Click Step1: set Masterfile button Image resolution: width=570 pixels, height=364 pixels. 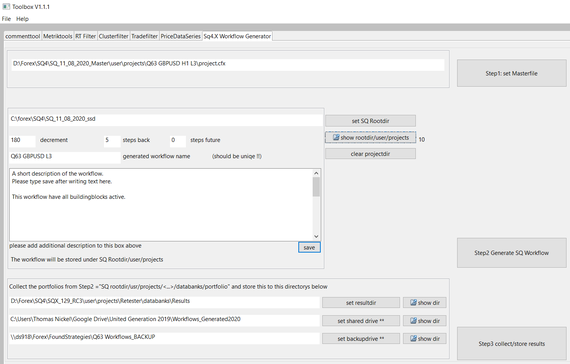tap(511, 73)
